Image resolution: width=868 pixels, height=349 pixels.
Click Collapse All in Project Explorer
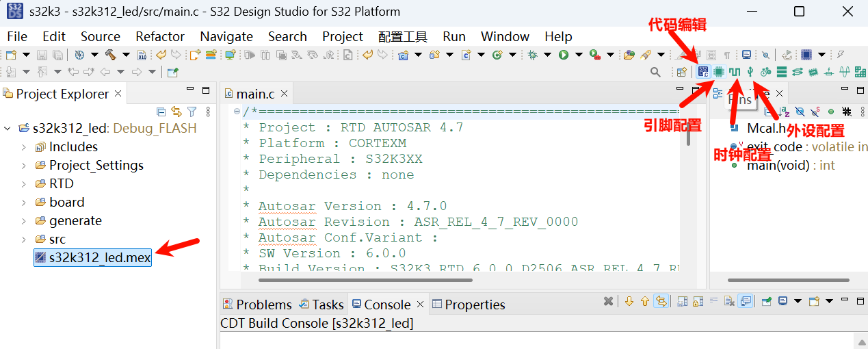tap(161, 112)
